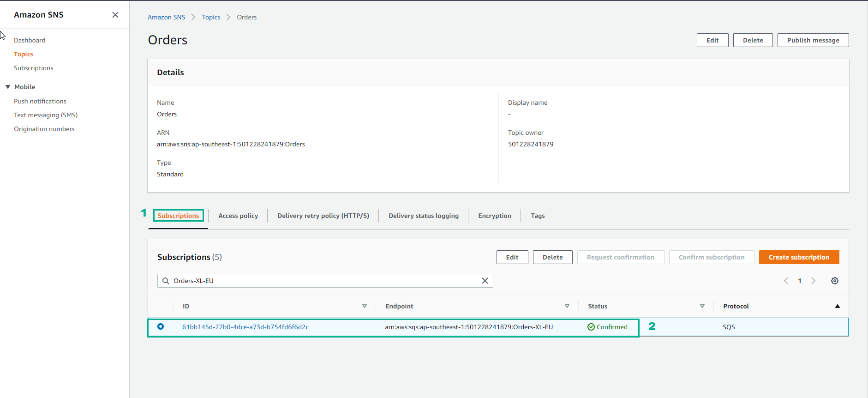
Task: Click the Endpoint column header
Action: click(399, 306)
